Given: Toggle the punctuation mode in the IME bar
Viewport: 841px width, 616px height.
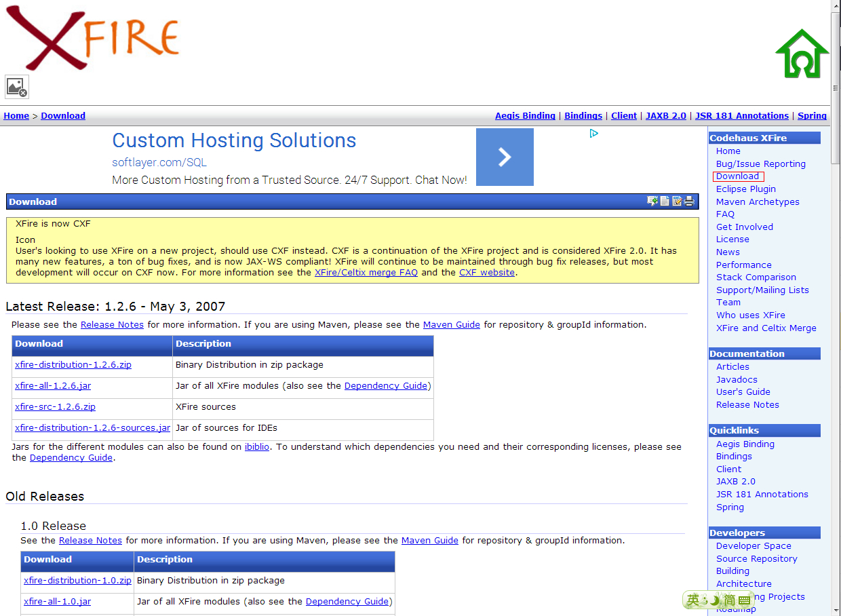Looking at the screenshot, I should click(x=705, y=601).
